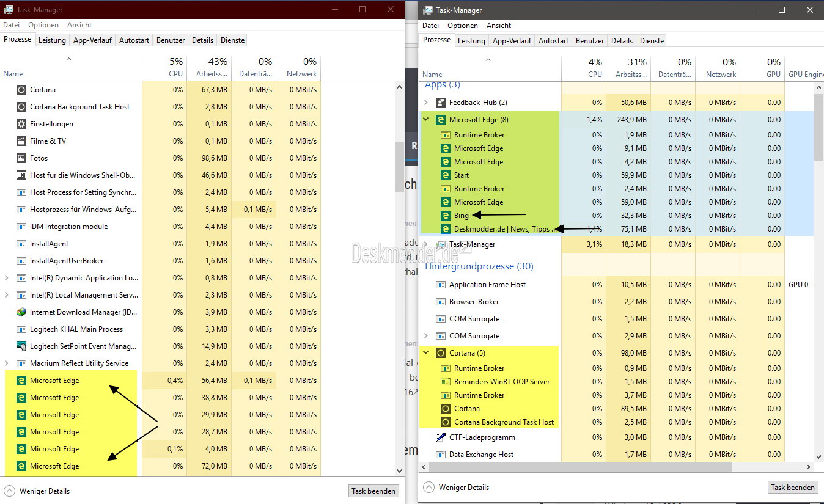The width and height of the screenshot is (824, 504).
Task: Click the Application Frame Host icon
Action: click(440, 285)
